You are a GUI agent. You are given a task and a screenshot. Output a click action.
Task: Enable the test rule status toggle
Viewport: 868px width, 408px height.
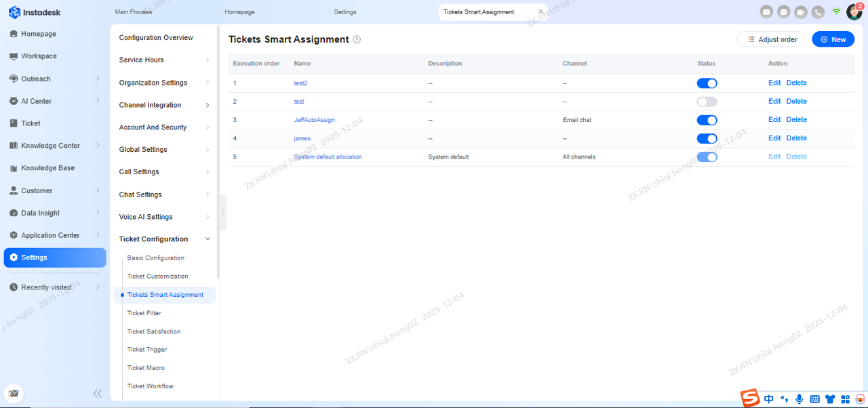pyautogui.click(x=707, y=102)
